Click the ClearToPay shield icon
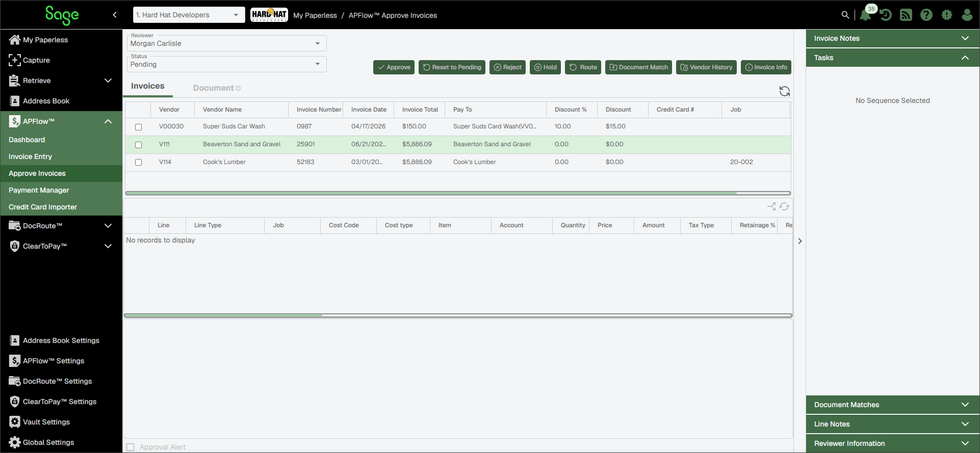The width and height of the screenshot is (980, 453). tap(15, 246)
